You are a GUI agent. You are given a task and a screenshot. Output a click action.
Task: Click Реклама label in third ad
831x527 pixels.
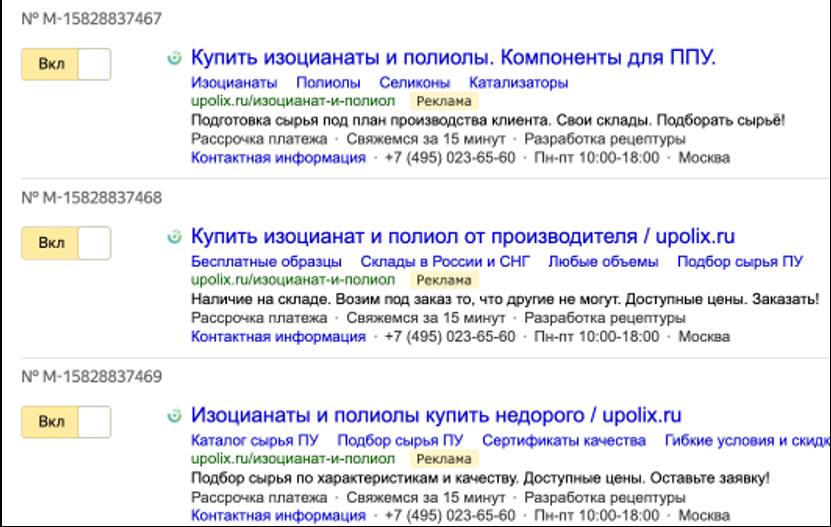click(x=444, y=459)
